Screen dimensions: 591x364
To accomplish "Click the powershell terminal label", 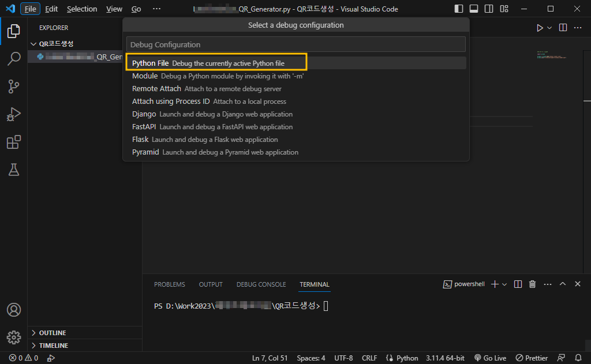I will pyautogui.click(x=464, y=284).
